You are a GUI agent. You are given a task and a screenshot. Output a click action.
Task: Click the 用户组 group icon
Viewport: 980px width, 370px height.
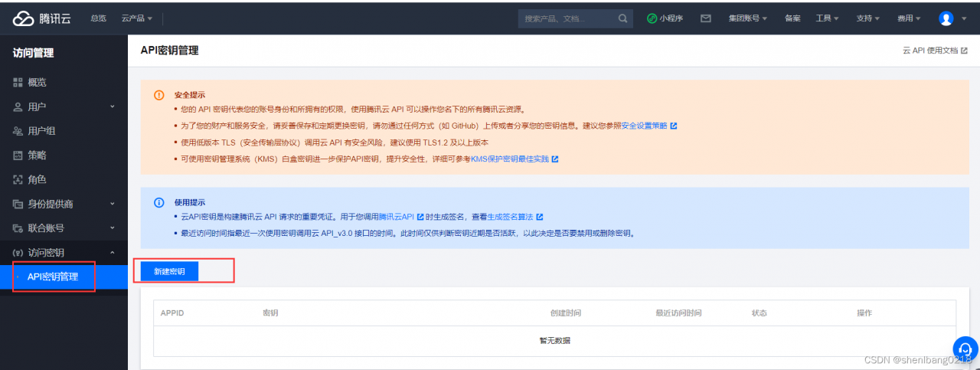[18, 131]
